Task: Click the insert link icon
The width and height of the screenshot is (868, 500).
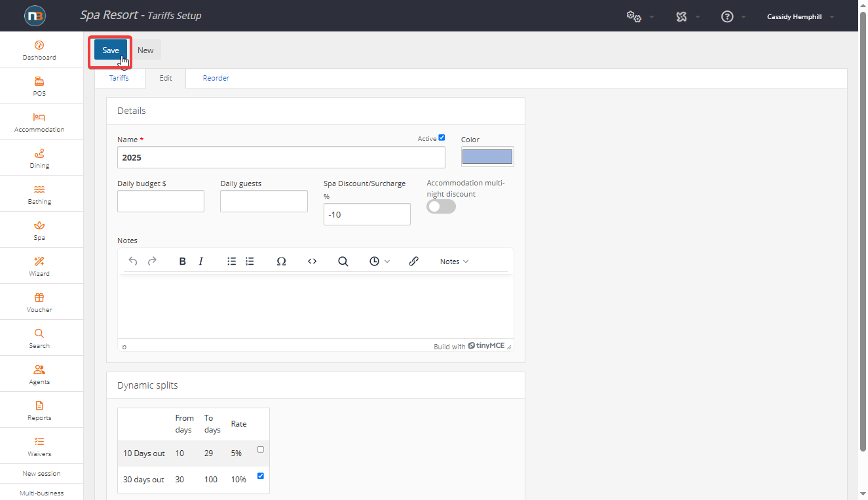Action: pyautogui.click(x=413, y=261)
